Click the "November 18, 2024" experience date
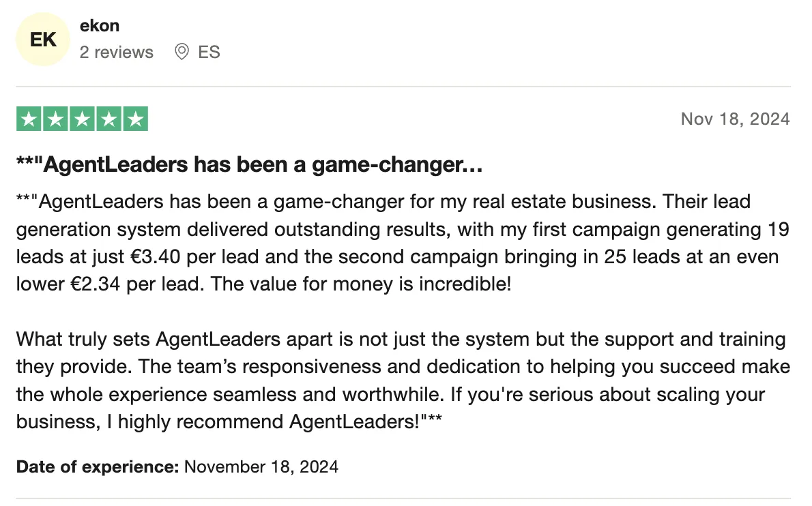This screenshot has width=812, height=506. point(261,466)
